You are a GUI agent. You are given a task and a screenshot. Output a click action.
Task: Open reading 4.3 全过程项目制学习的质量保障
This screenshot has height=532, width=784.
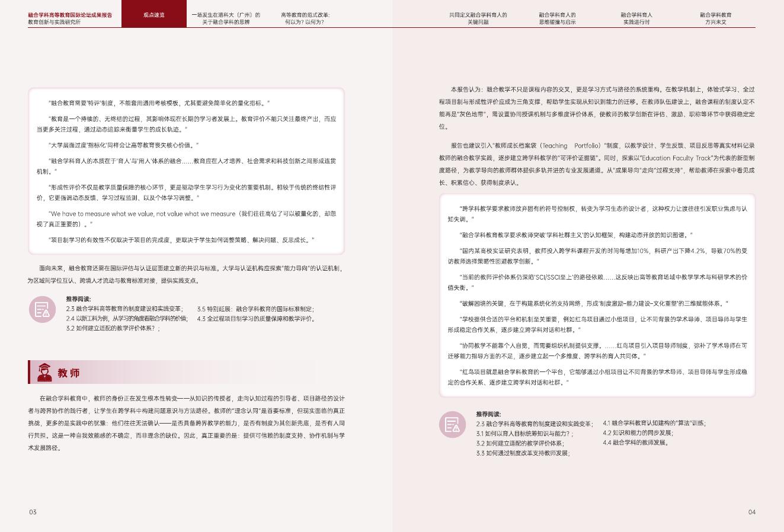257,316
